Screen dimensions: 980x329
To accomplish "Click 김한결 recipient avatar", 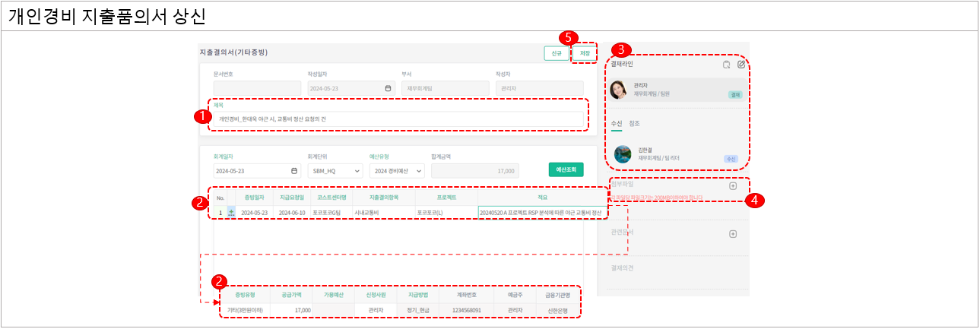I will tap(623, 154).
